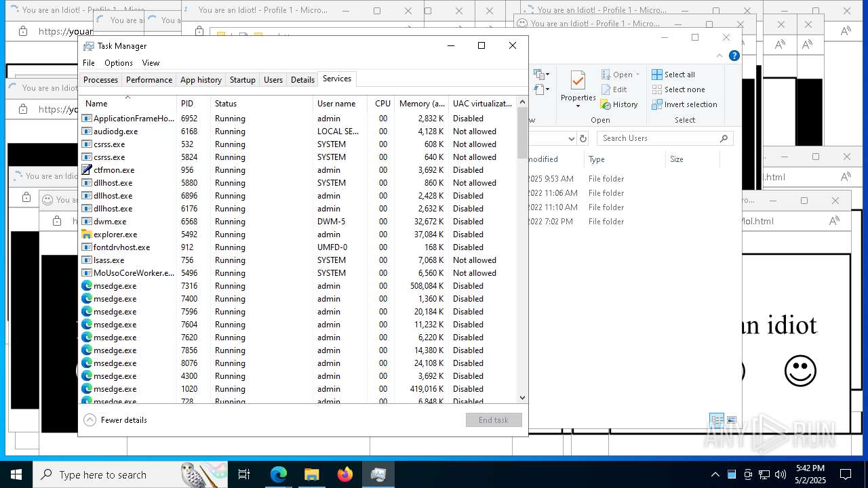Switch to the Performance tab
This screenshot has width=868, height=488.
[149, 80]
